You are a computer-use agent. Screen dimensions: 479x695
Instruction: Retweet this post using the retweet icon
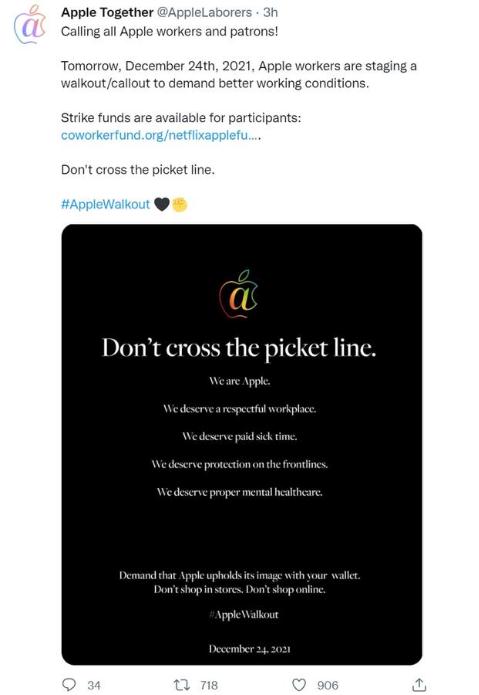(182, 684)
